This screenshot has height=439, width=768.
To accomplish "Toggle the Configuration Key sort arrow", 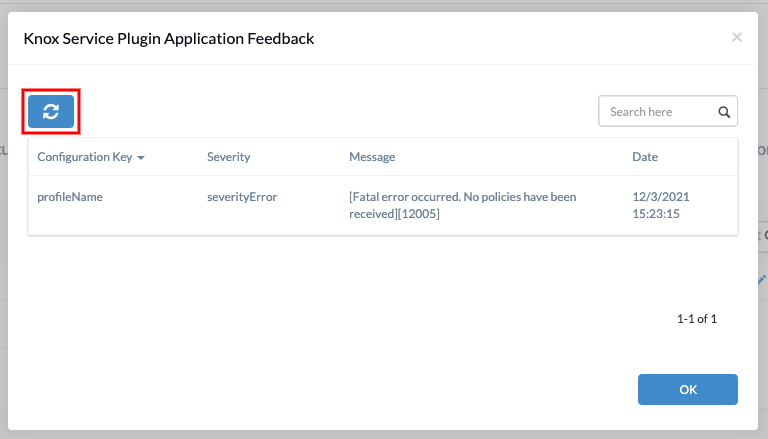I will [x=141, y=158].
